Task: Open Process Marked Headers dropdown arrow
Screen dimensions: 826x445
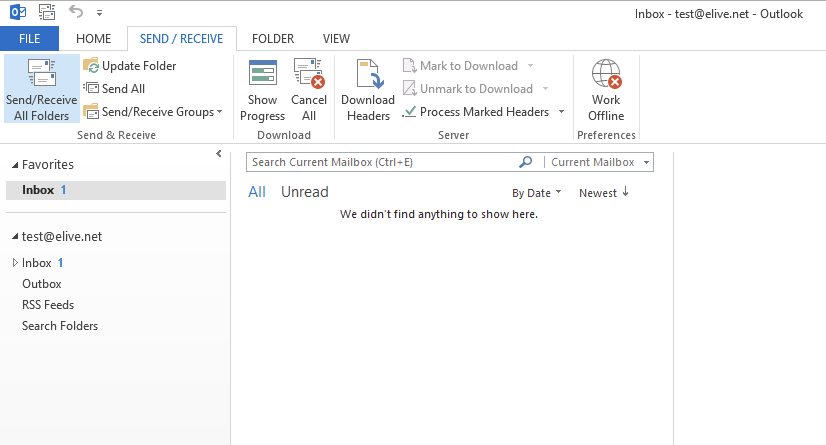Action: (x=562, y=112)
